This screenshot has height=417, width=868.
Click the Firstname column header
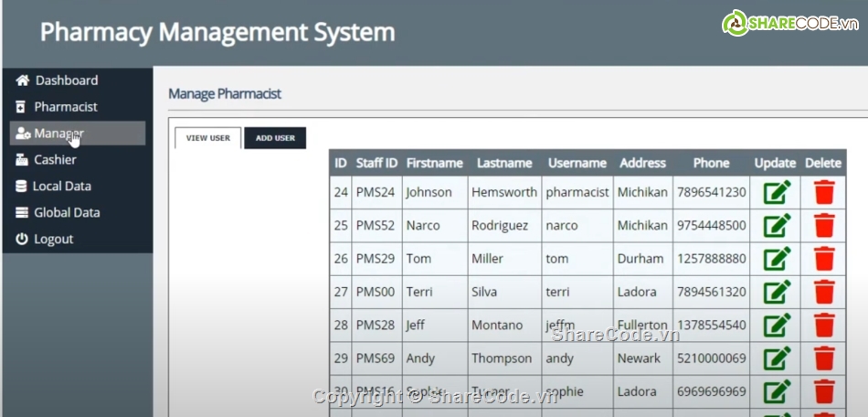[x=435, y=163]
